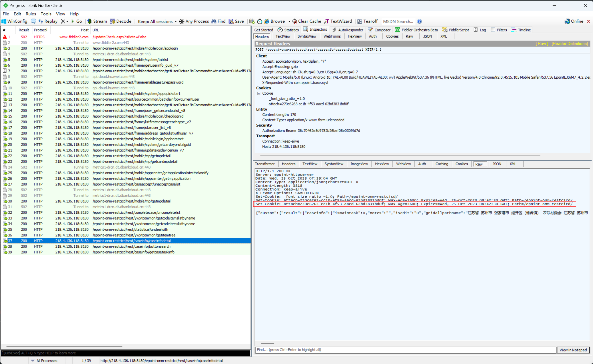Toggle the Decode button

click(x=121, y=21)
